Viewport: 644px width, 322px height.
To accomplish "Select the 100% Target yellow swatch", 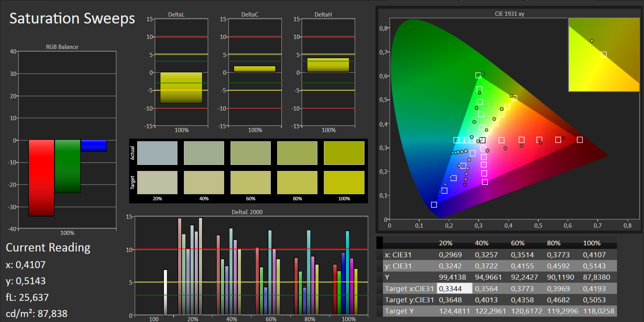I will point(344,183).
